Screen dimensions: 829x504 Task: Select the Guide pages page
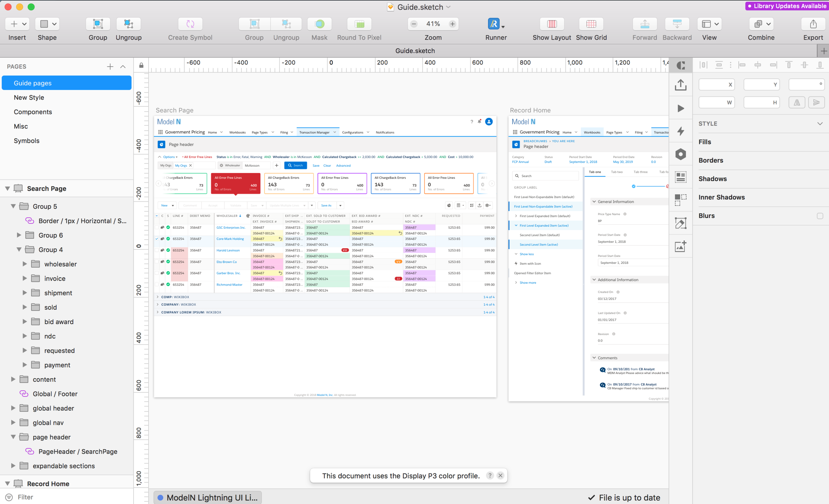[x=67, y=83]
